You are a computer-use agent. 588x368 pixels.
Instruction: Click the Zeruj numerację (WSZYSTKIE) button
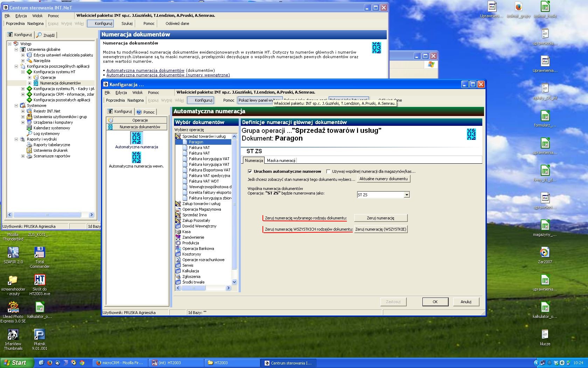click(x=381, y=229)
